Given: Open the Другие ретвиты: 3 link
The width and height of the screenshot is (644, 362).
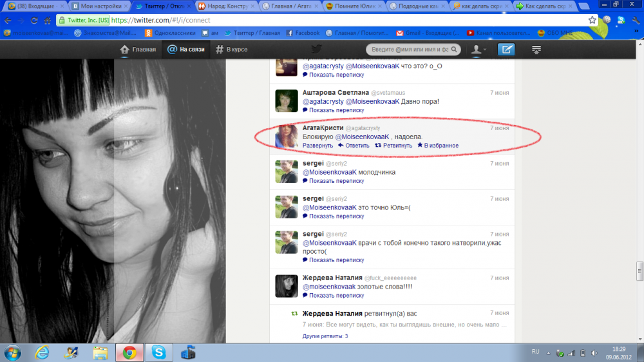Looking at the screenshot, I should pyautogui.click(x=325, y=336).
